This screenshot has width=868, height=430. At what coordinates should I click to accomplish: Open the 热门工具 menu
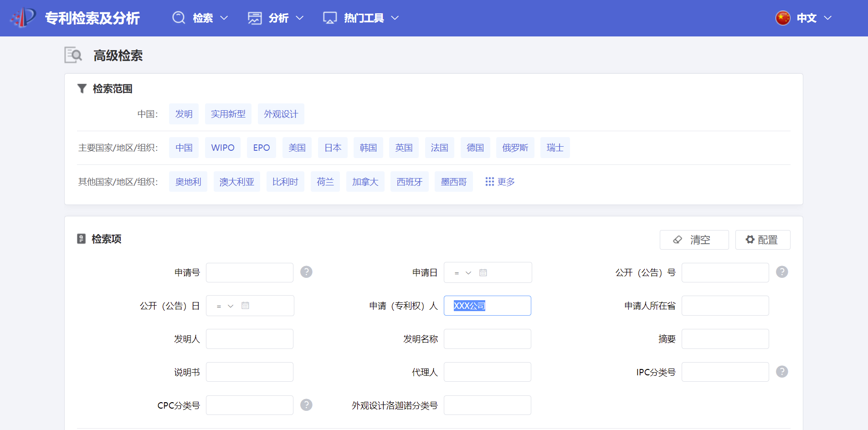pyautogui.click(x=361, y=18)
